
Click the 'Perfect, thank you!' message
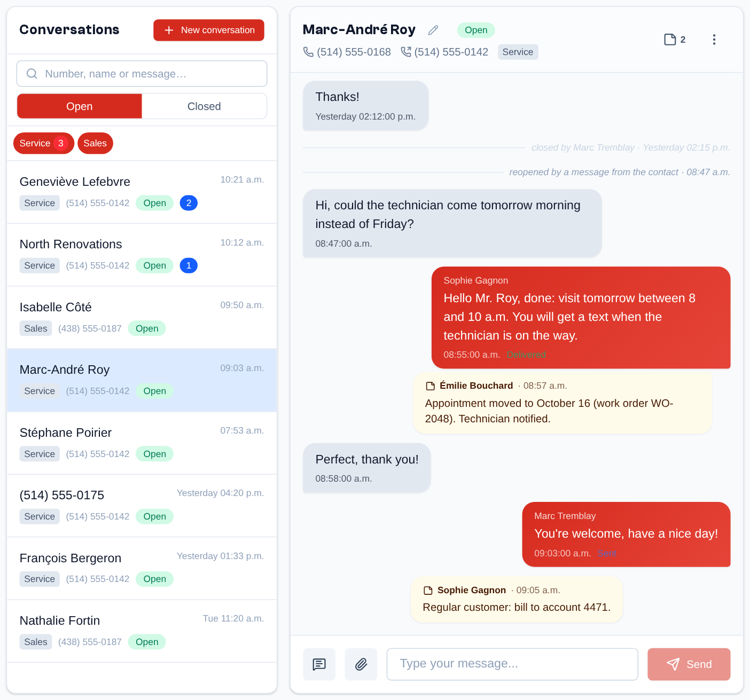[367, 468]
